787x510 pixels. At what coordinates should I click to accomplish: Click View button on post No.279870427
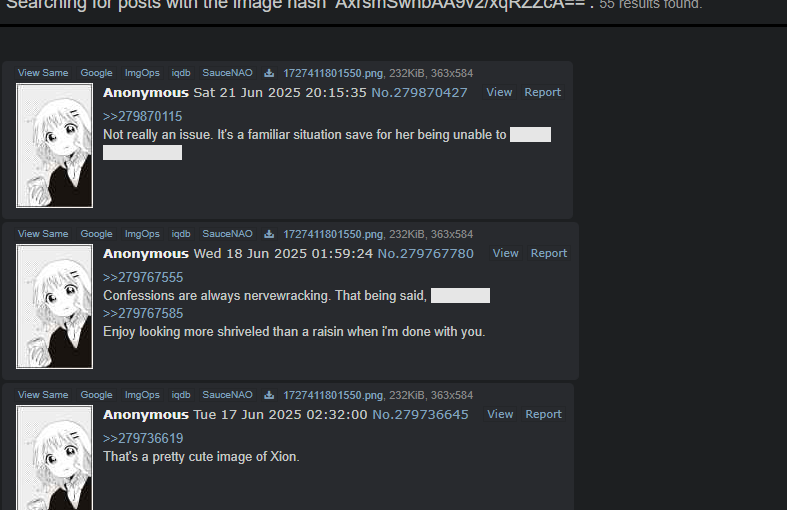point(499,92)
